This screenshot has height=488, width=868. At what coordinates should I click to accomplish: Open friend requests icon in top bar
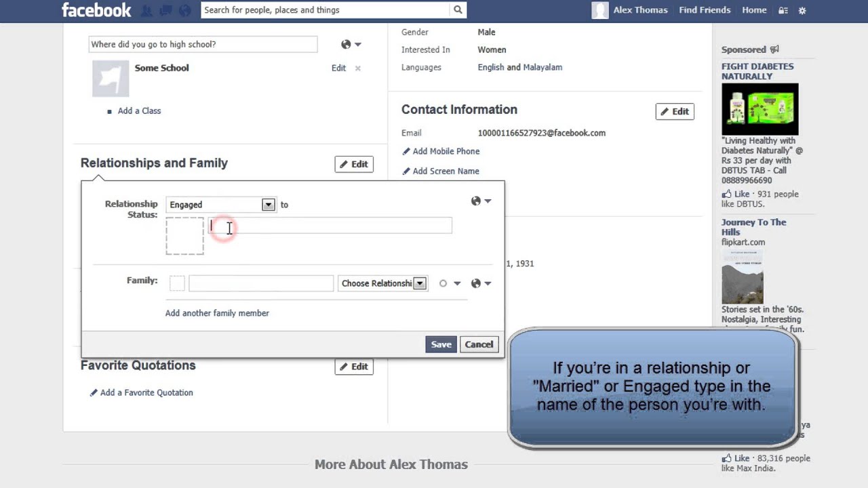(x=146, y=10)
